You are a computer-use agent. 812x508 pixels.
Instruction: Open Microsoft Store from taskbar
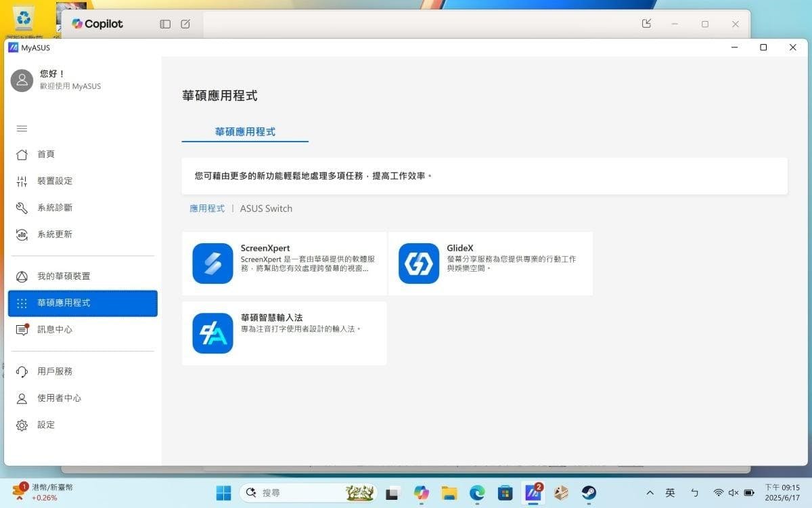click(505, 493)
